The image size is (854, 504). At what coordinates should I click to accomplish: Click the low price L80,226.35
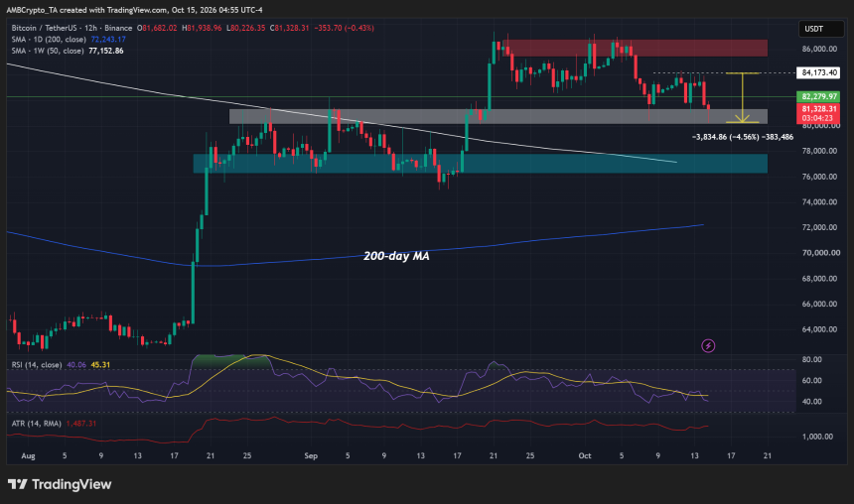pos(245,28)
